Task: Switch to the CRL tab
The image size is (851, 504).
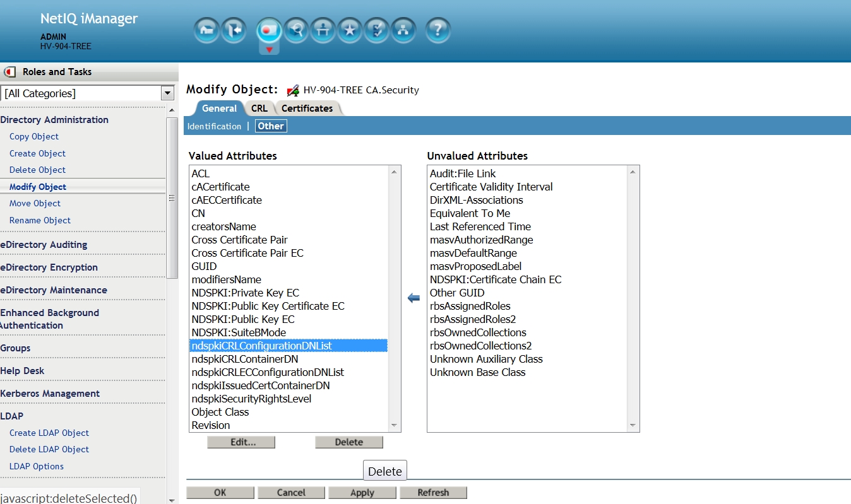Action: pos(259,108)
